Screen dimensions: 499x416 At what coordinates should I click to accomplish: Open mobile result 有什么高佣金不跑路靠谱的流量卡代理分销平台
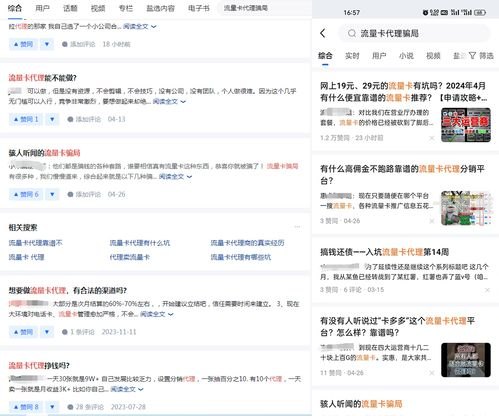click(x=402, y=175)
